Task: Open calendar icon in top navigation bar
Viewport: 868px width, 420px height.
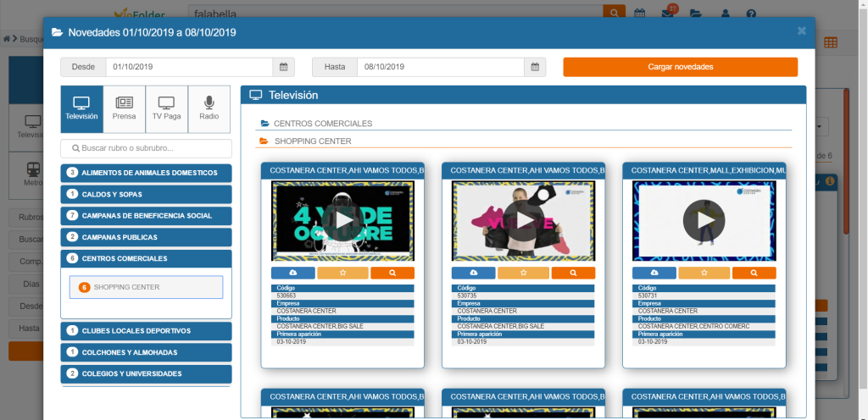Action: 639,14
